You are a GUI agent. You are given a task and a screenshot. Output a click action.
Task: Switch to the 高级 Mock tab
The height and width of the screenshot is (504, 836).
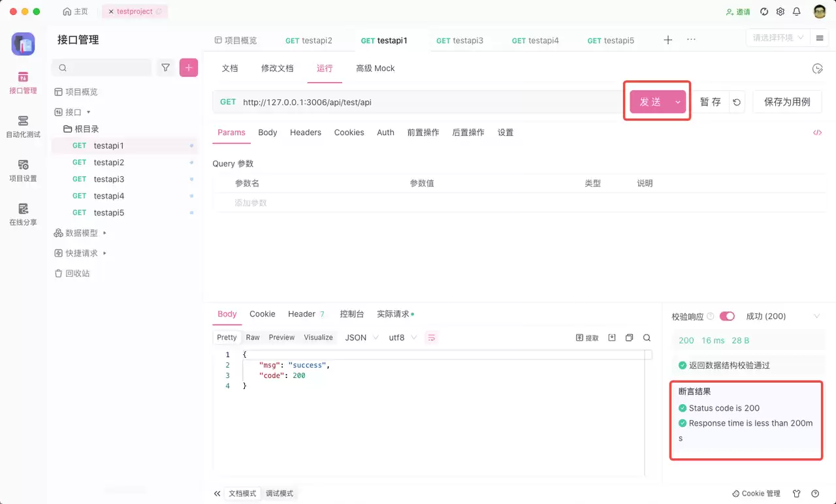(x=375, y=68)
